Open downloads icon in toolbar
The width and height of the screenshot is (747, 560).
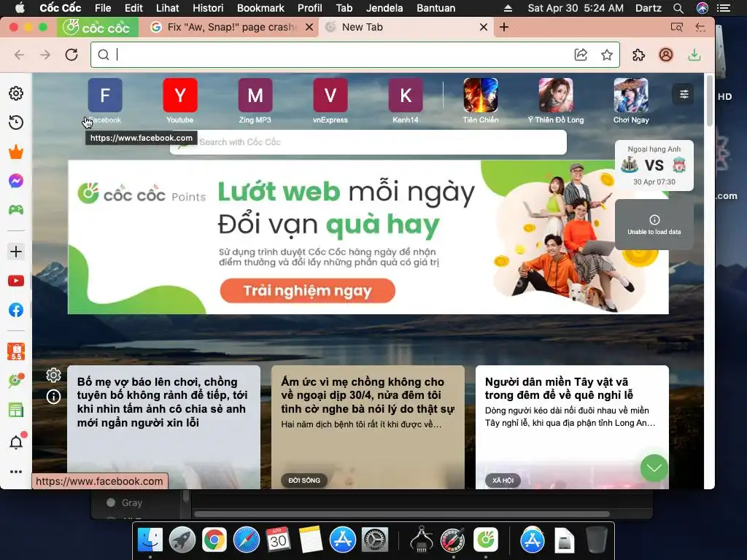click(x=694, y=55)
